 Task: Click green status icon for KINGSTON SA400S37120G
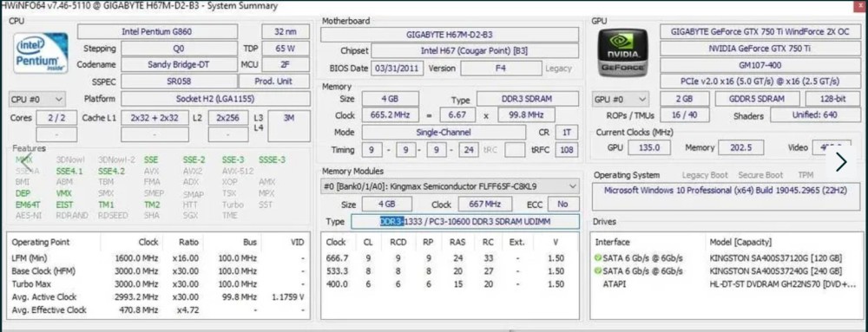(597, 258)
